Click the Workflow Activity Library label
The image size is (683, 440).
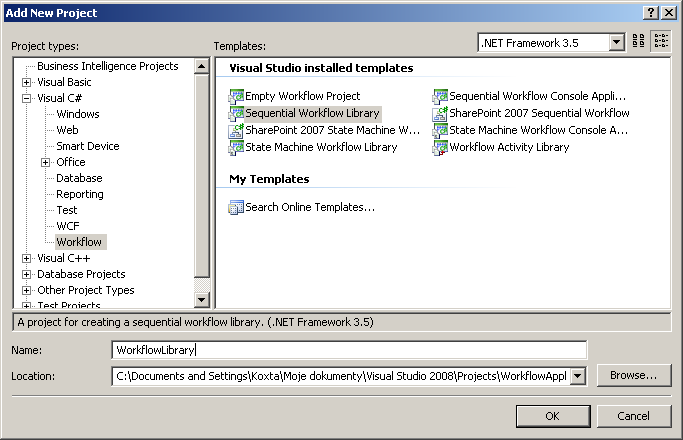point(509,147)
